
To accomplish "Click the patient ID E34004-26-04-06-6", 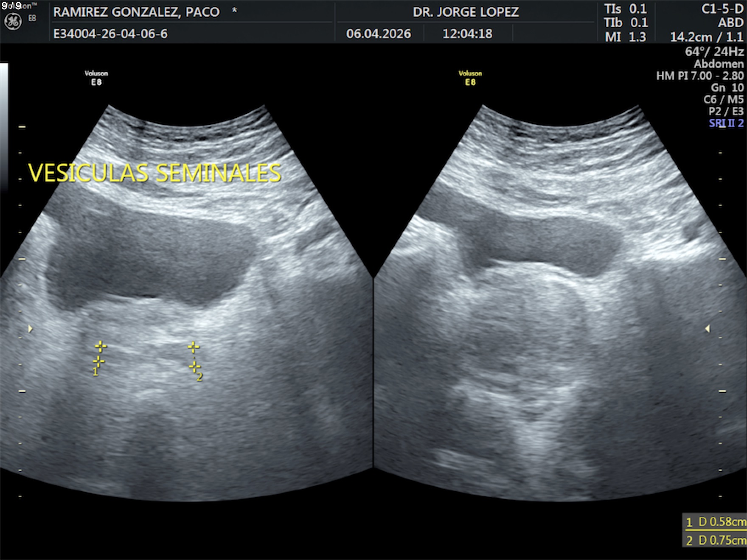I will [110, 34].
